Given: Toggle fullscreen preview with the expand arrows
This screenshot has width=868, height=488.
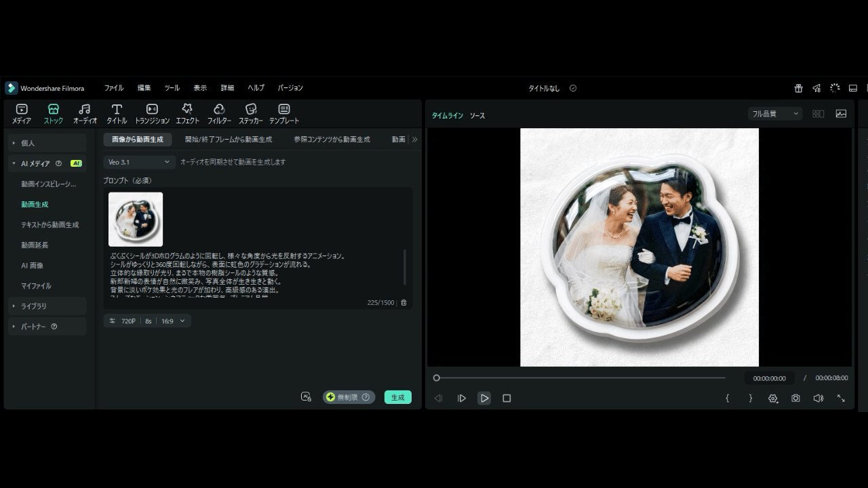Looking at the screenshot, I should [x=841, y=399].
